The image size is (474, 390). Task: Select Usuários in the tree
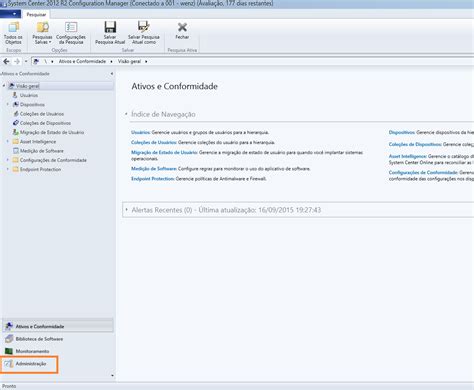click(29, 95)
